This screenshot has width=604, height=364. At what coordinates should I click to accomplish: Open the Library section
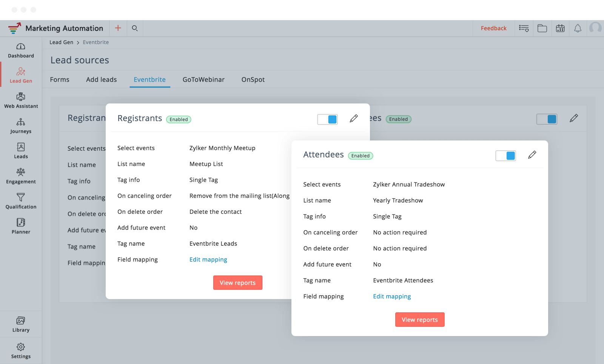21,325
